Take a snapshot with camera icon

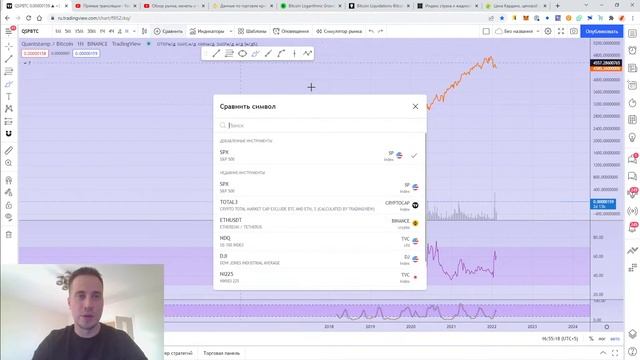coord(573,31)
